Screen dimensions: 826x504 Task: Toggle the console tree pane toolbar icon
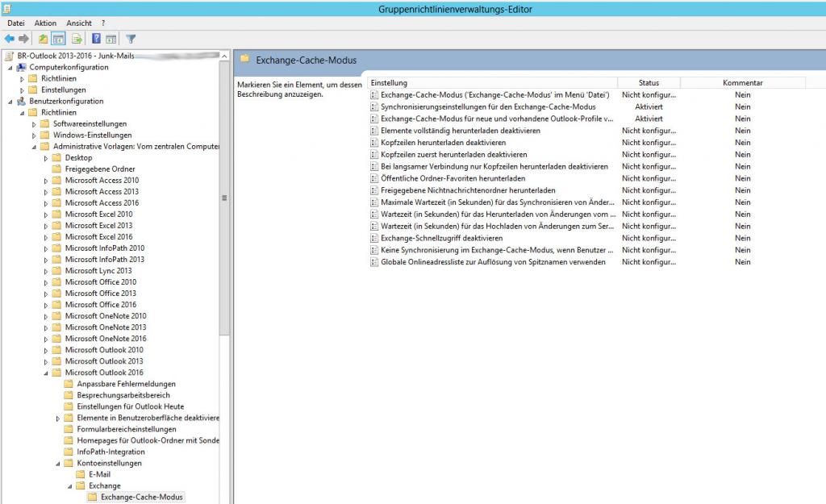point(58,39)
